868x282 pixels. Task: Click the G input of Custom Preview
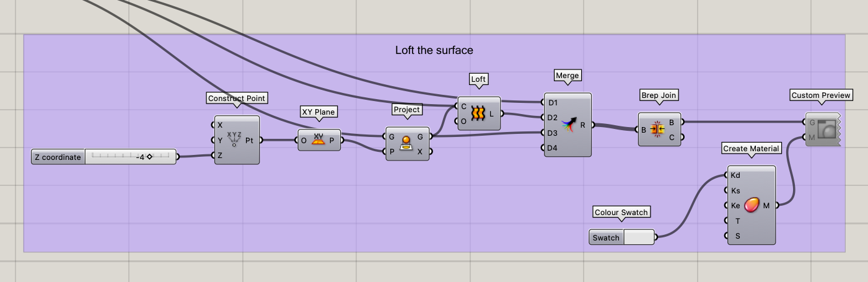812,121
